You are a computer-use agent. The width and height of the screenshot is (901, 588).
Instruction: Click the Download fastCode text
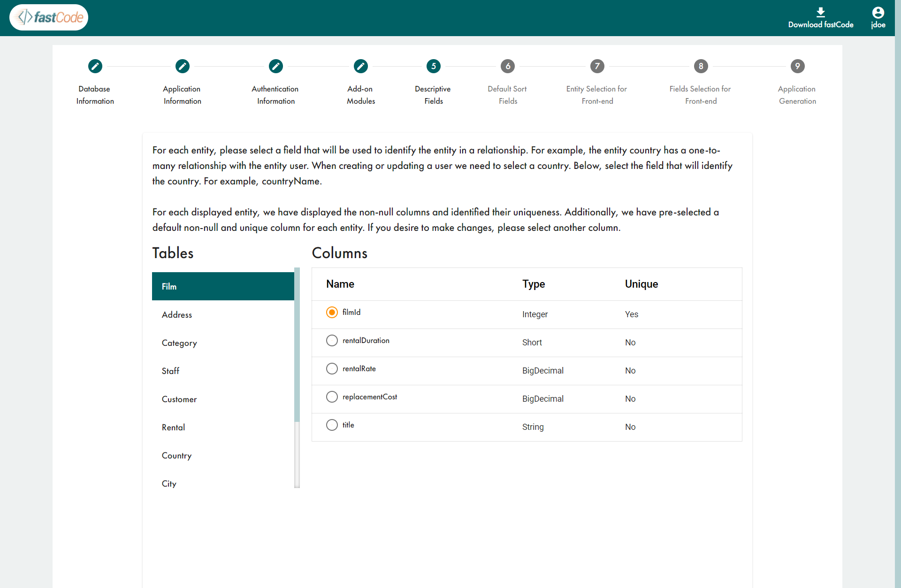pyautogui.click(x=821, y=25)
